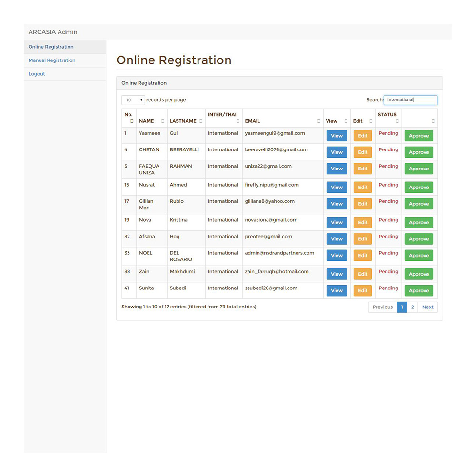The image size is (476, 476).
Task: Sort by the STATUS column icon
Action: pyautogui.click(x=397, y=121)
